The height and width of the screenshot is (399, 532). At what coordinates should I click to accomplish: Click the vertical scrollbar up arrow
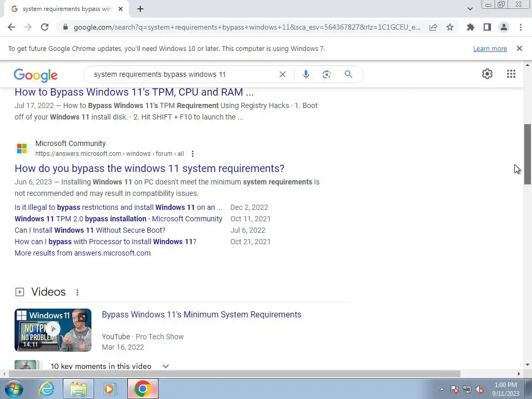pyautogui.click(x=528, y=65)
